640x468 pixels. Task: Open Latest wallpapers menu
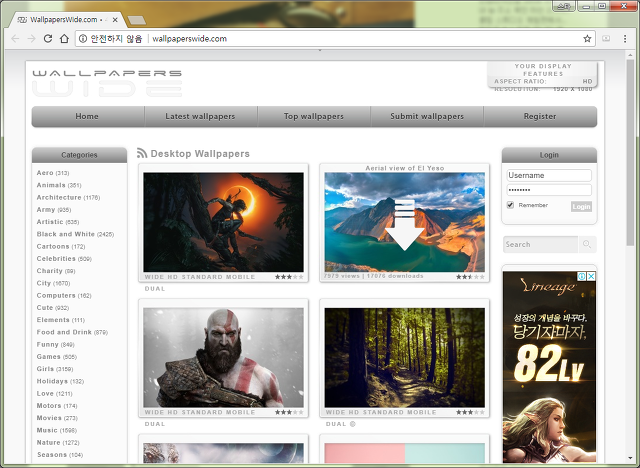(x=200, y=116)
